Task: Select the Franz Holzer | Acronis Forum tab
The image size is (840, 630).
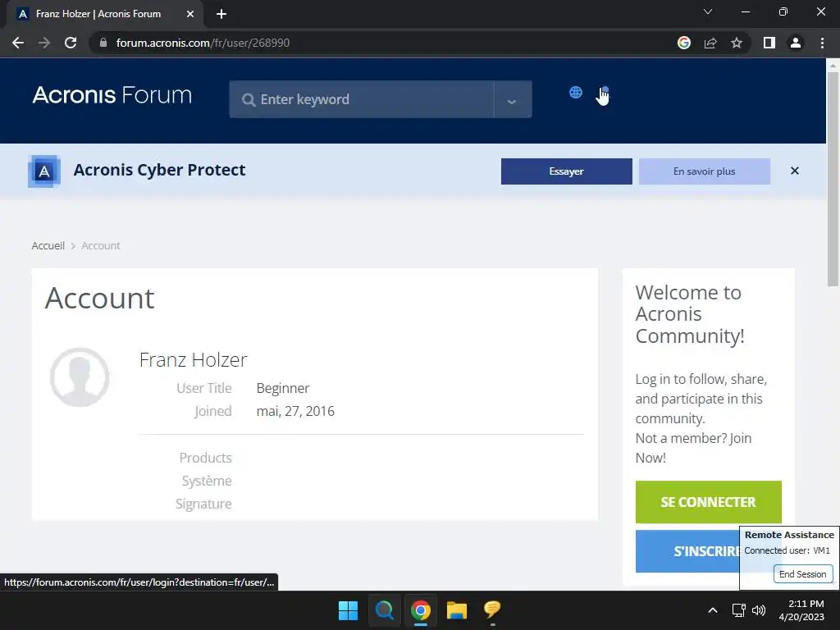Action: coord(105,14)
